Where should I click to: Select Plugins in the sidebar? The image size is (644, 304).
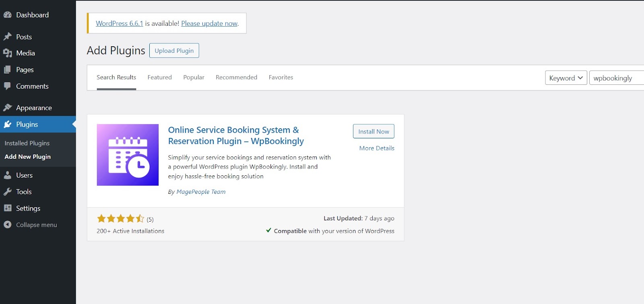(38, 124)
